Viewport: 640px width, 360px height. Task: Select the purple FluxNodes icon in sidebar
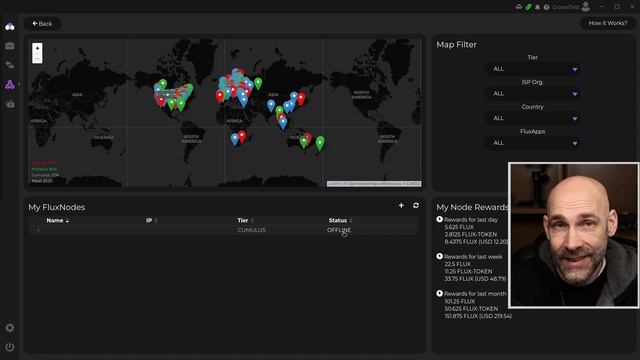pos(10,84)
